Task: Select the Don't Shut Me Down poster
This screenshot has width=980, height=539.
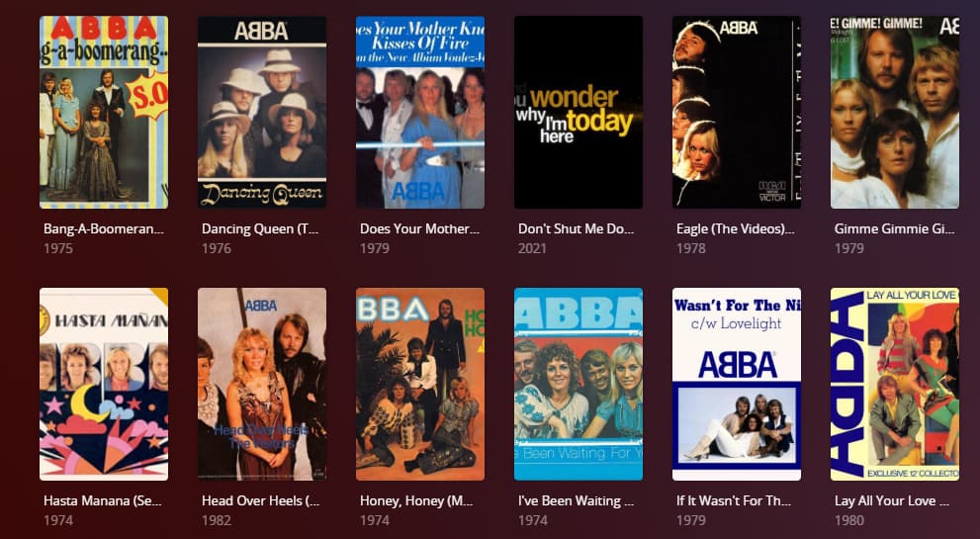Action: (579, 112)
